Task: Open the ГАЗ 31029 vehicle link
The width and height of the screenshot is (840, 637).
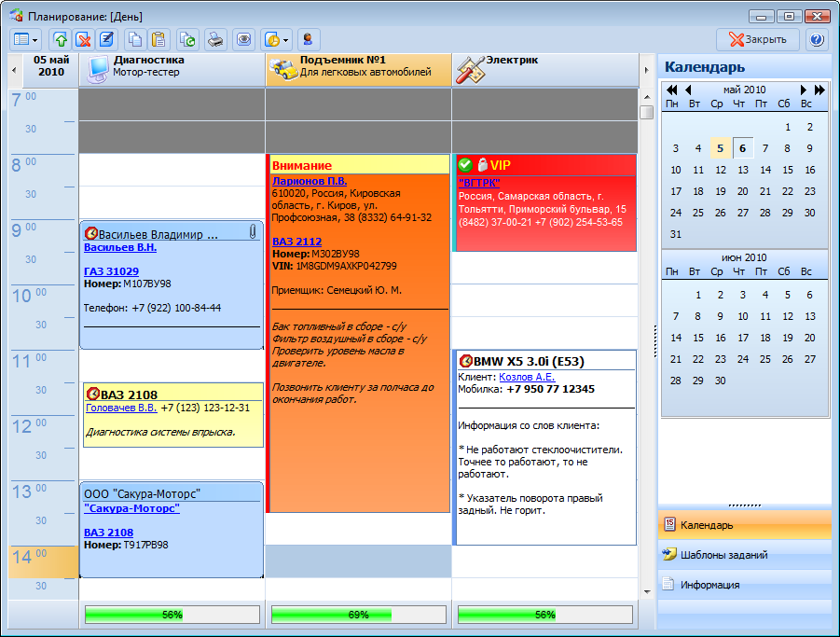Action: pyautogui.click(x=111, y=271)
